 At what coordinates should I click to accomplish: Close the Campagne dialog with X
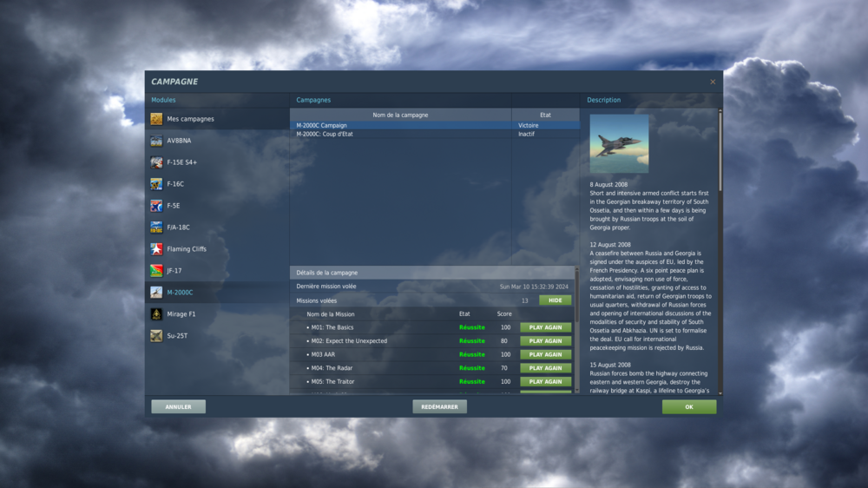tap(713, 82)
